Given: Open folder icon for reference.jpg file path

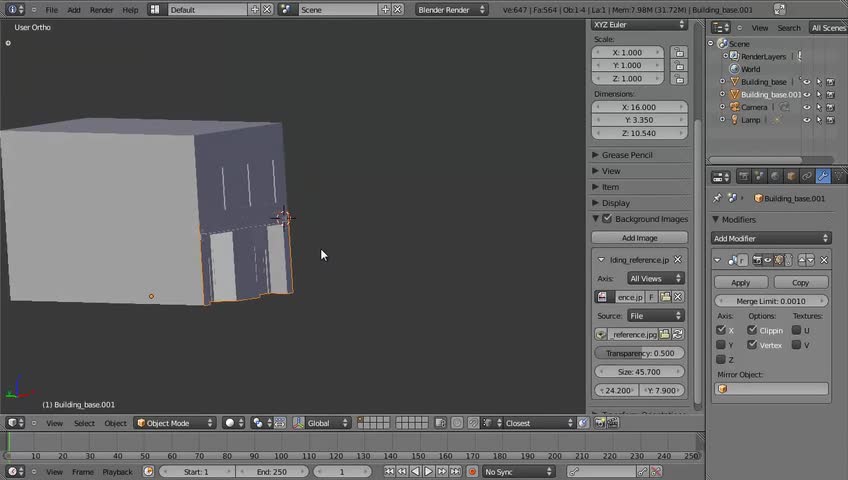Looking at the screenshot, I should coord(665,334).
